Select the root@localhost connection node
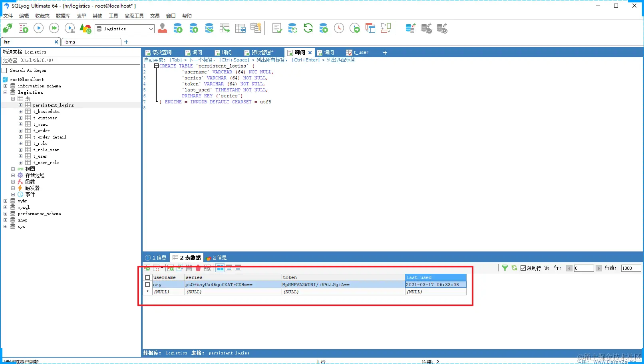The width and height of the screenshot is (644, 364). tap(27, 79)
